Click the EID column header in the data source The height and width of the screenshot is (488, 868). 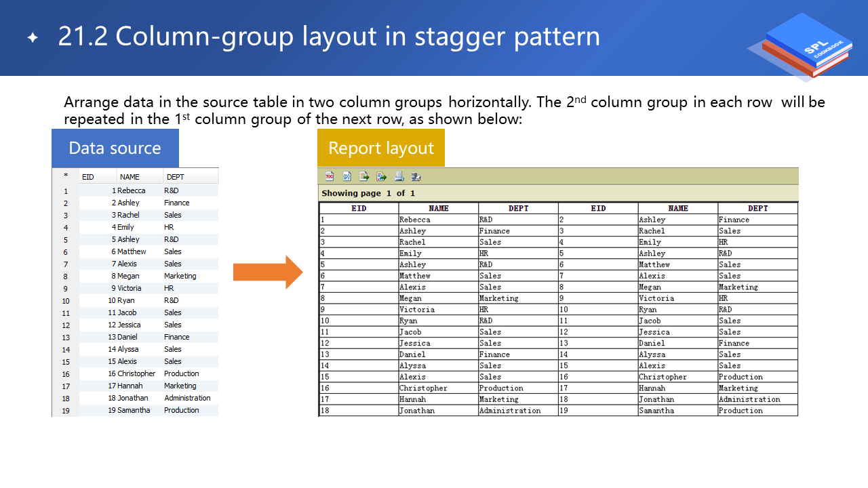[x=88, y=177]
